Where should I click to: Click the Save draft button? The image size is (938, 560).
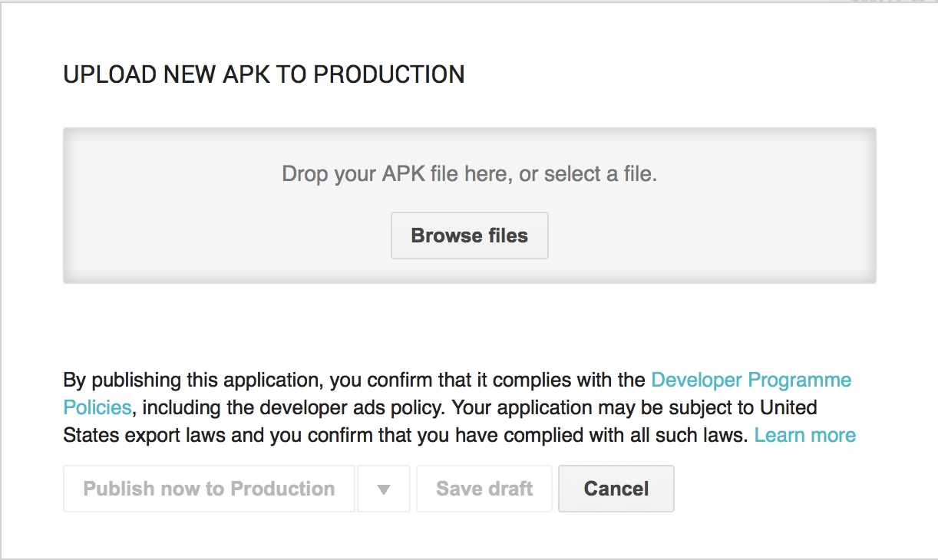click(484, 489)
